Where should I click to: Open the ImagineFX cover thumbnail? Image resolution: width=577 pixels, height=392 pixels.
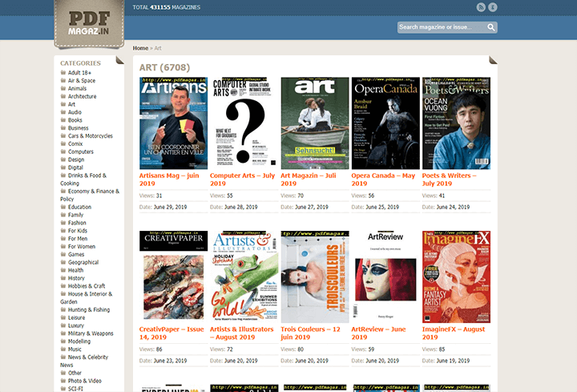click(x=456, y=277)
